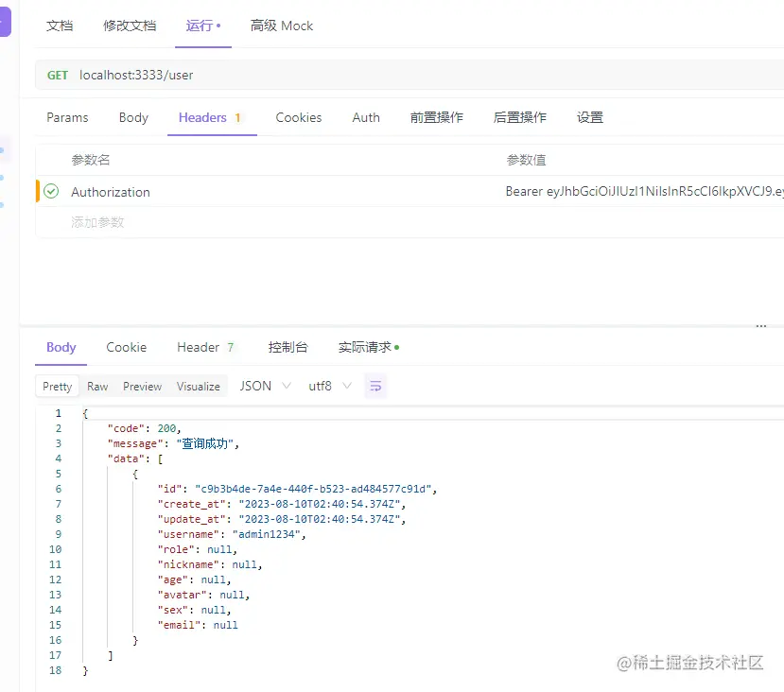Select the response Body tab
The height and width of the screenshot is (692, 784).
(x=61, y=347)
